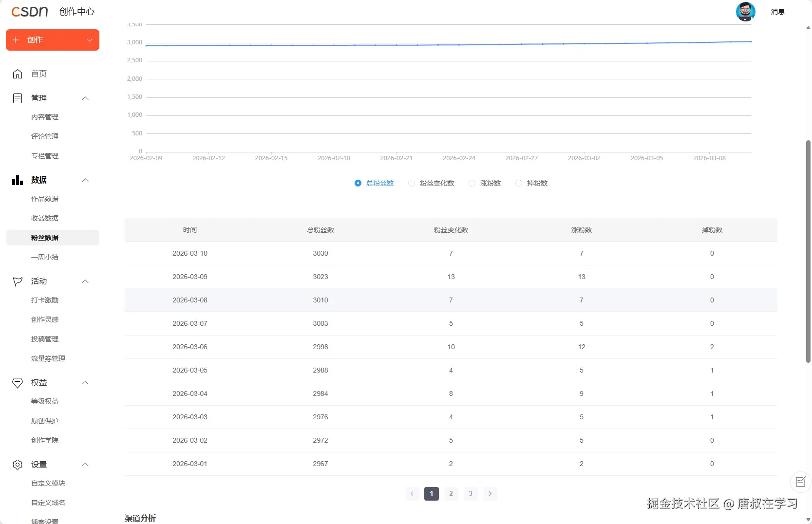
Task: Click the 数据 bar chart icon
Action: pyautogui.click(x=18, y=180)
